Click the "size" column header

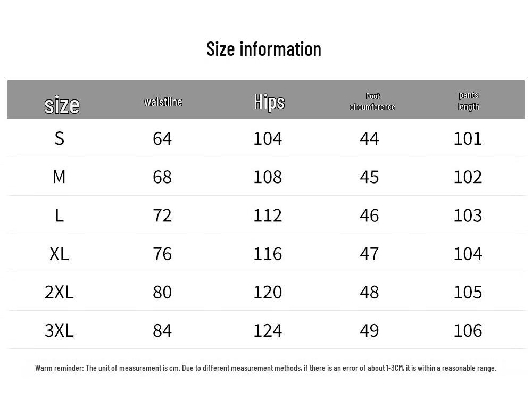point(62,105)
